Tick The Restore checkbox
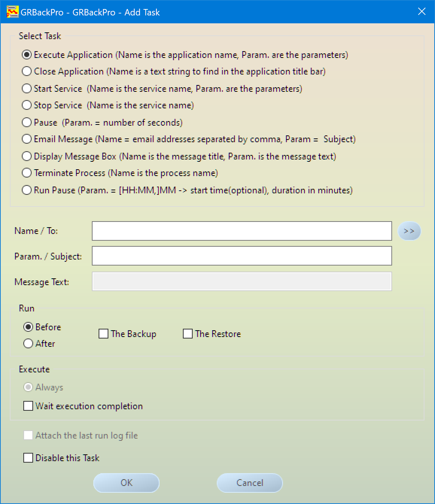 [188, 334]
